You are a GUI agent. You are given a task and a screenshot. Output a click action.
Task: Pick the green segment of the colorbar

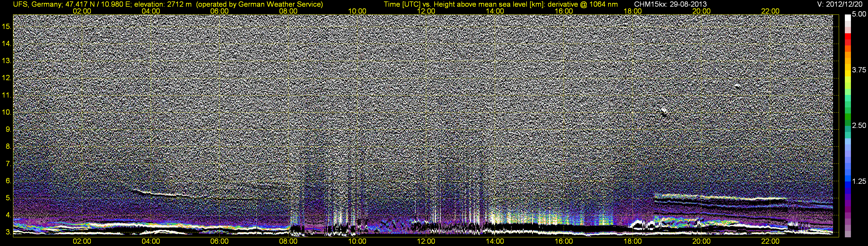pyautogui.click(x=848, y=116)
